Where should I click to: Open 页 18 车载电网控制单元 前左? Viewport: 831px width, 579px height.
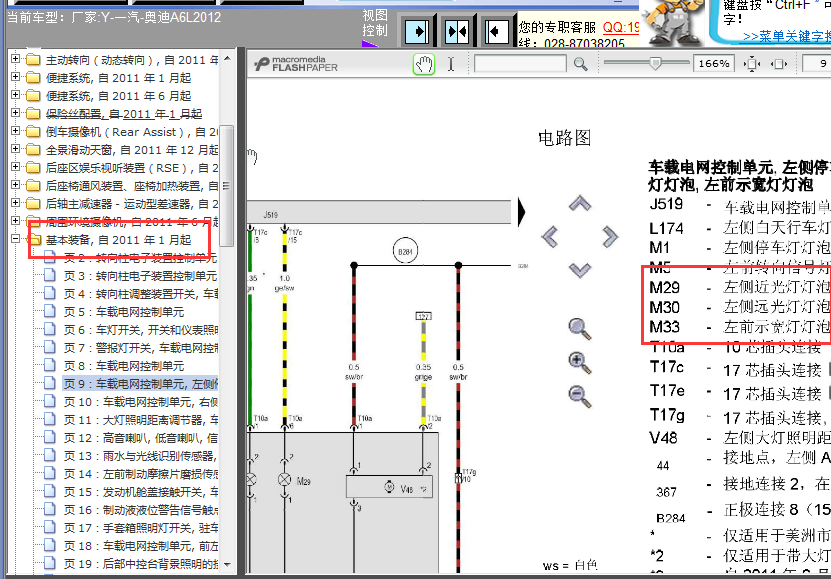tap(140, 546)
